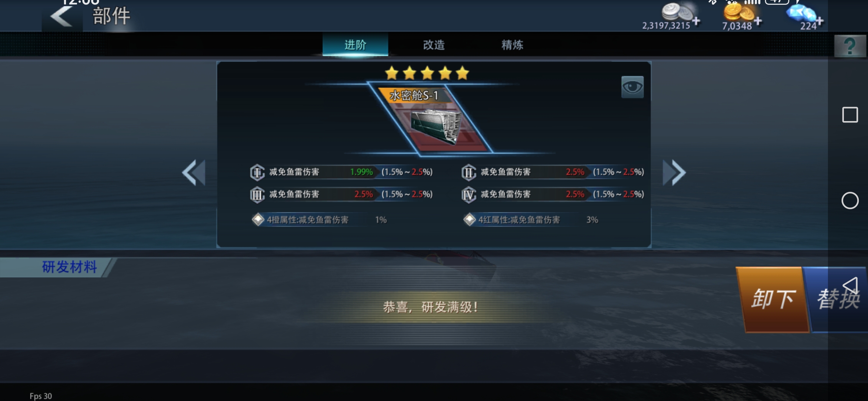Tap the slot II attribute icon
The width and height of the screenshot is (868, 401).
(x=468, y=172)
